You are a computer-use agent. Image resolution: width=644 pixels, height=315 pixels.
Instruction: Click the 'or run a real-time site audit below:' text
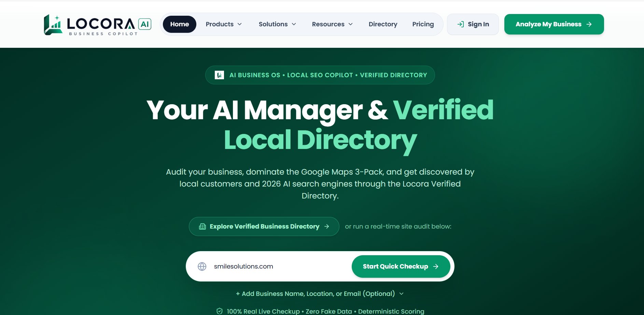coord(398,227)
